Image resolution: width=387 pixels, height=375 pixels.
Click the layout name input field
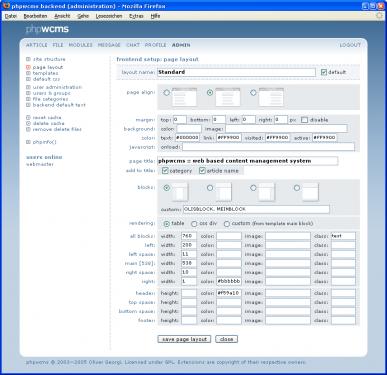pyautogui.click(x=236, y=72)
